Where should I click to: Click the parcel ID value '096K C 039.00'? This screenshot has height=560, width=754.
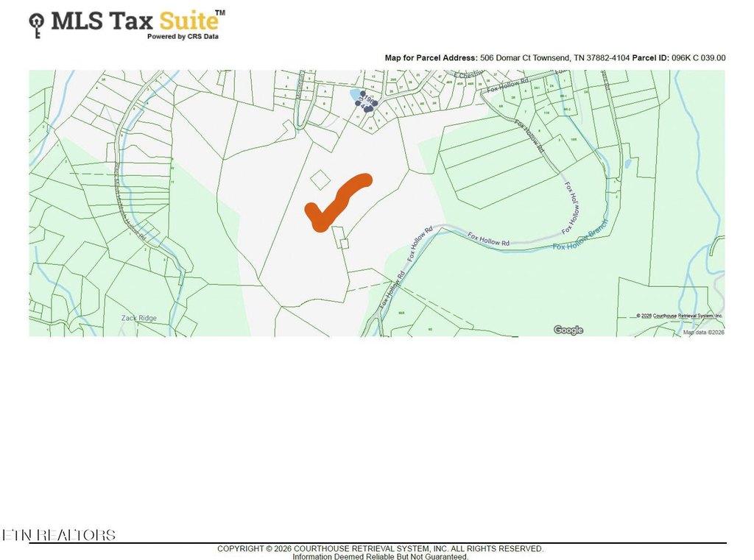click(x=699, y=57)
